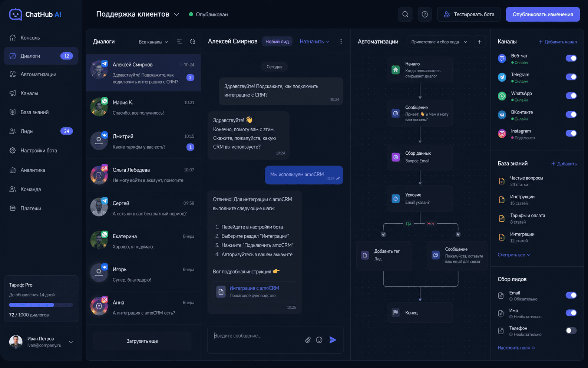Click the send message arrow icon

tap(333, 340)
